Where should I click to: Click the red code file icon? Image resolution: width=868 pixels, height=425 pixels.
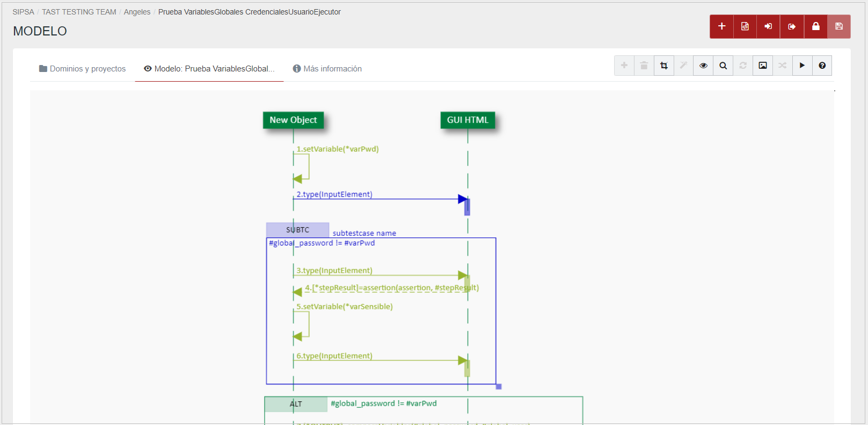point(745,26)
